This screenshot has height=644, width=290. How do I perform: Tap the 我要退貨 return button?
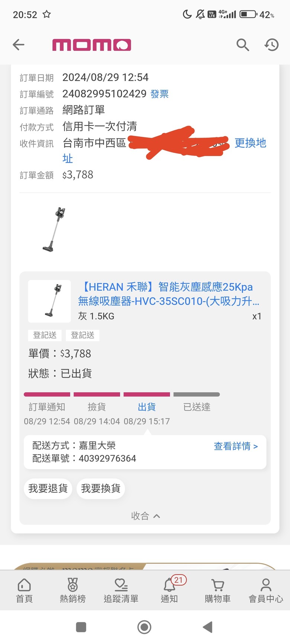point(48,488)
